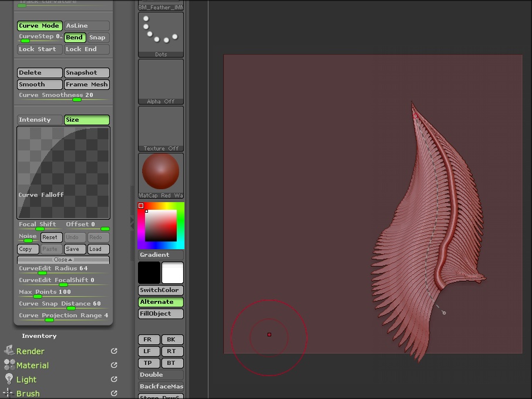Image resolution: width=532 pixels, height=399 pixels.
Task: Toggle Curve Mode off
Action: (x=39, y=26)
